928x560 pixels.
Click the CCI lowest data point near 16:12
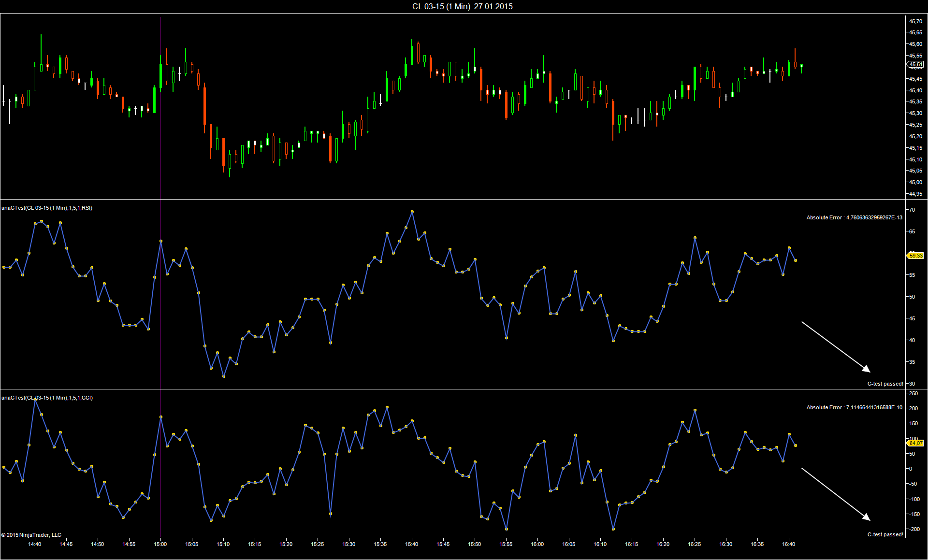[613, 529]
